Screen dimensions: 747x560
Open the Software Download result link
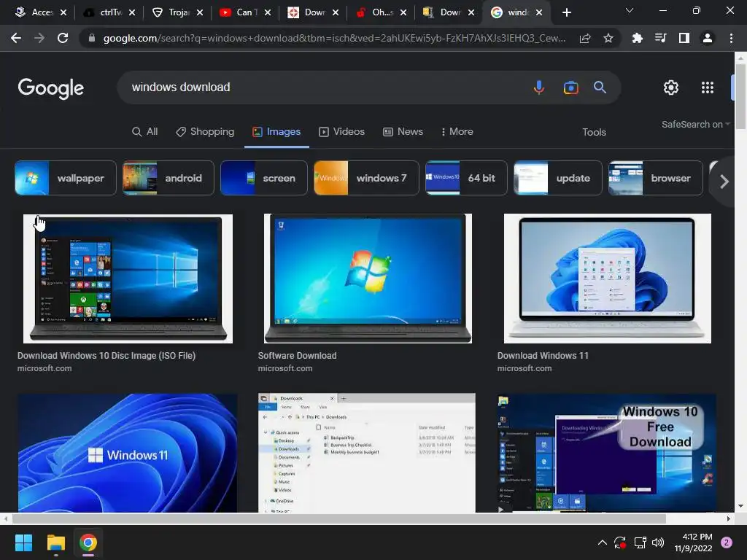coord(297,355)
